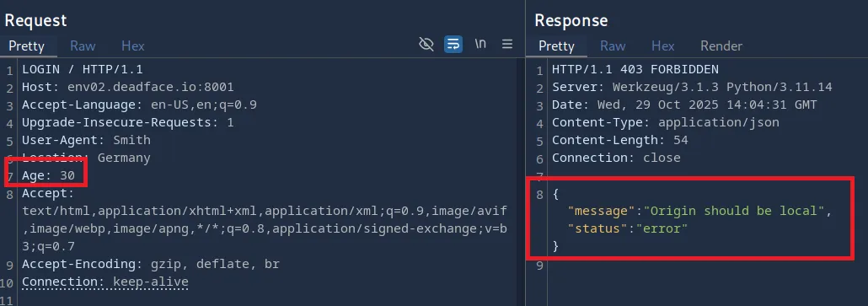868x306 pixels.
Task: Switch to the Response Pretty tab
Action: pyautogui.click(x=556, y=46)
